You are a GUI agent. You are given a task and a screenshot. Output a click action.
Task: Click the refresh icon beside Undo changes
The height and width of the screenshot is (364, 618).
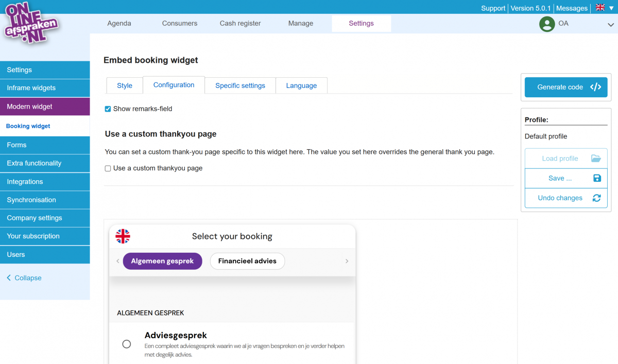coord(596,198)
